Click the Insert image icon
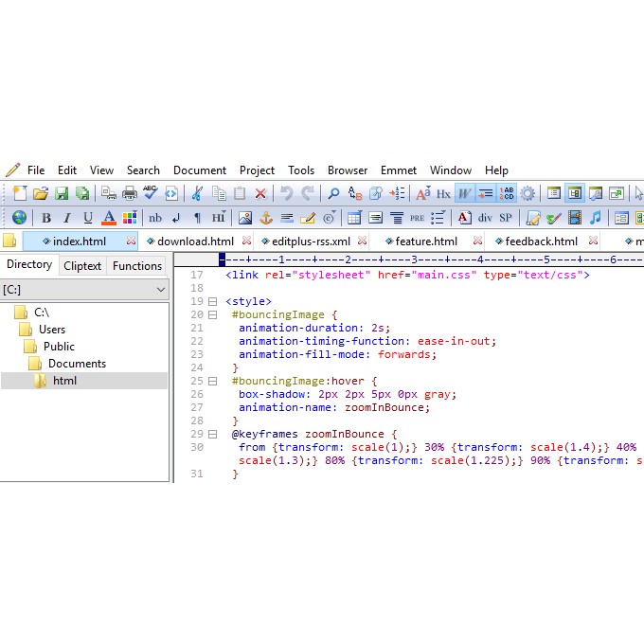This screenshot has width=644, height=644. coord(245,218)
